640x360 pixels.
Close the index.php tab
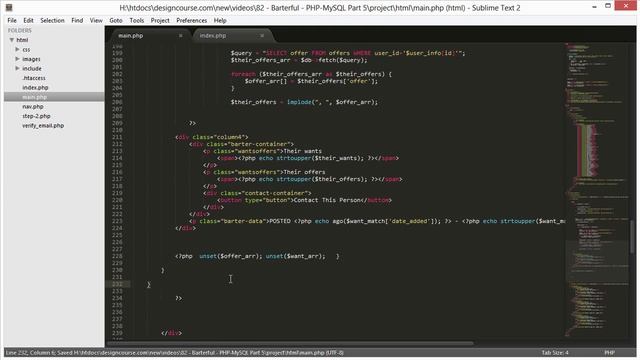pos(262,36)
